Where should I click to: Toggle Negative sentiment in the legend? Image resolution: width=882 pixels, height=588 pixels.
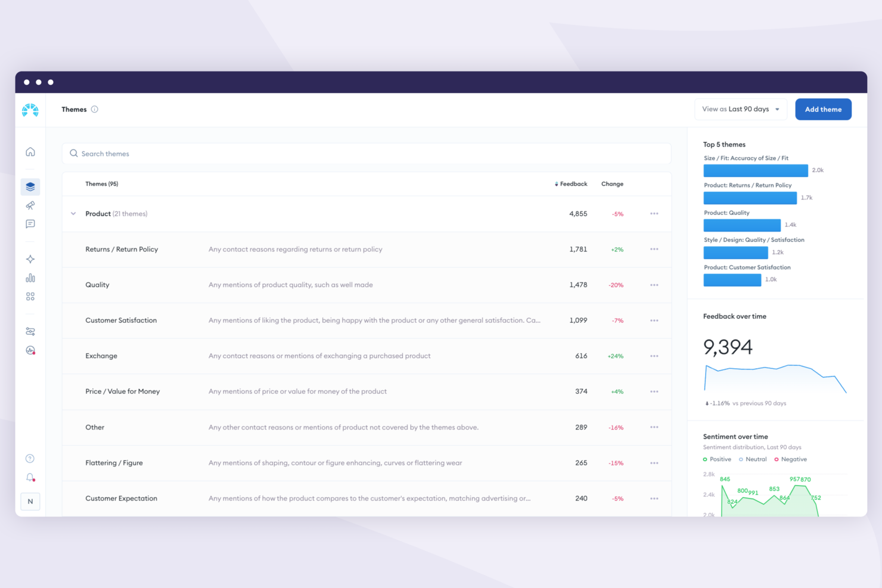790,459
